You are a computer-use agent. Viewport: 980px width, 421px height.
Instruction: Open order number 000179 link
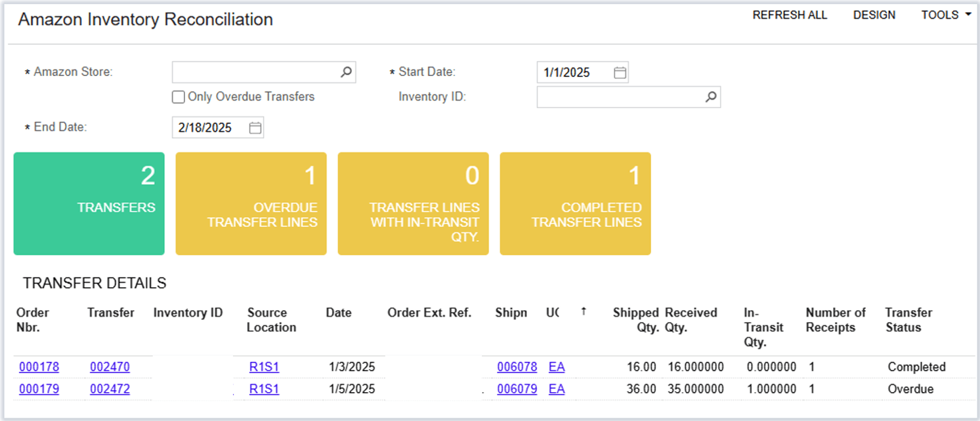[39, 389]
